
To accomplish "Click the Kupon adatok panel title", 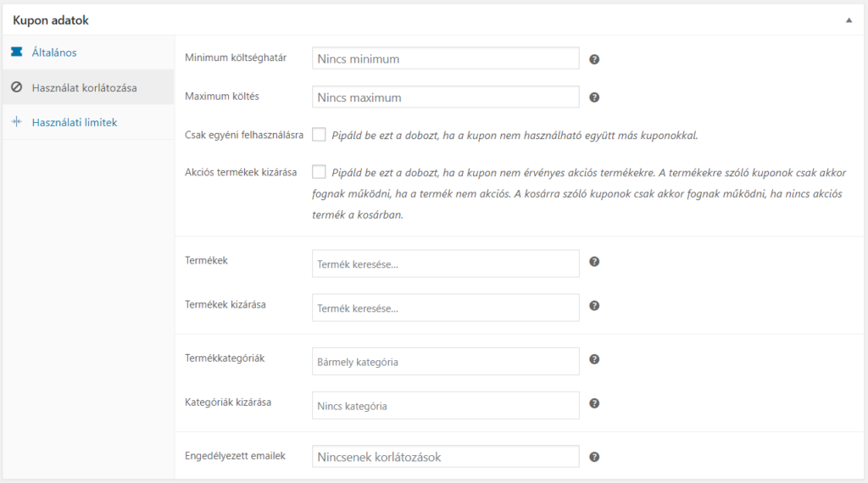I will click(50, 20).
